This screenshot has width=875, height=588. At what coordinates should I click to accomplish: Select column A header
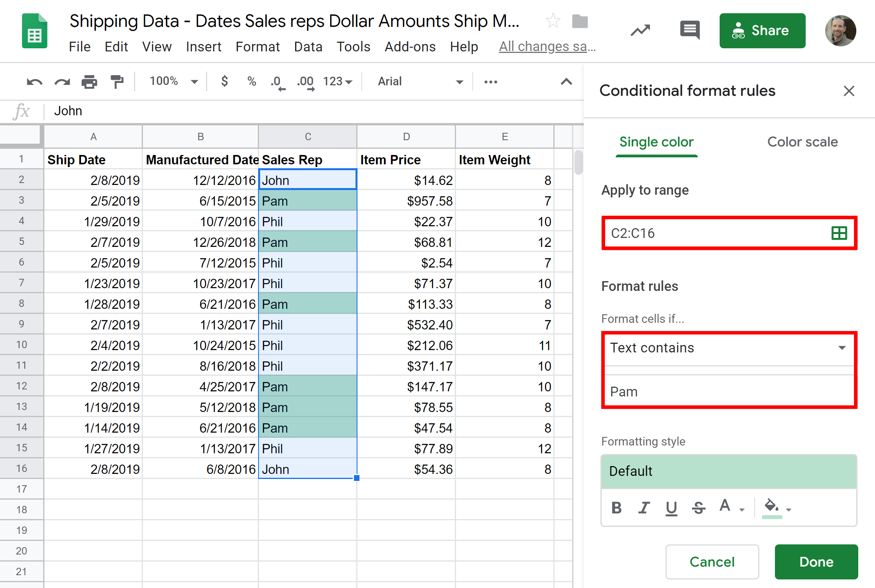point(93,137)
